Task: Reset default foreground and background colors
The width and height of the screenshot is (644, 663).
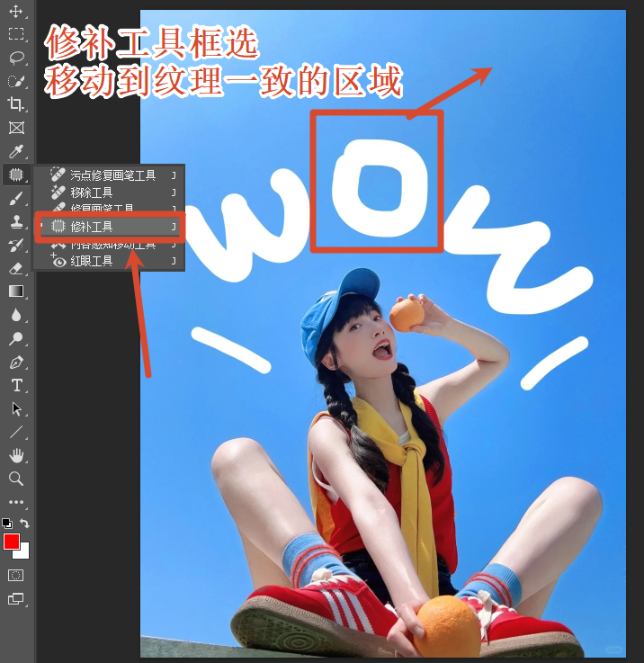Action: click(7, 524)
